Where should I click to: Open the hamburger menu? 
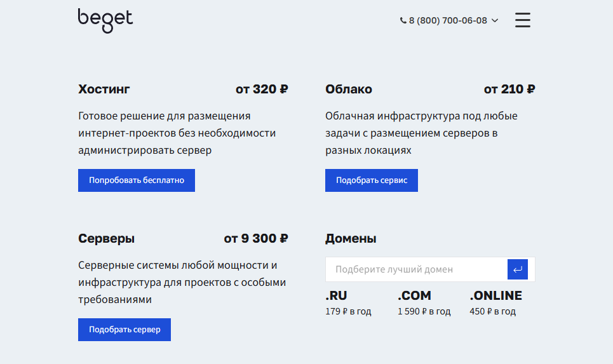(522, 20)
